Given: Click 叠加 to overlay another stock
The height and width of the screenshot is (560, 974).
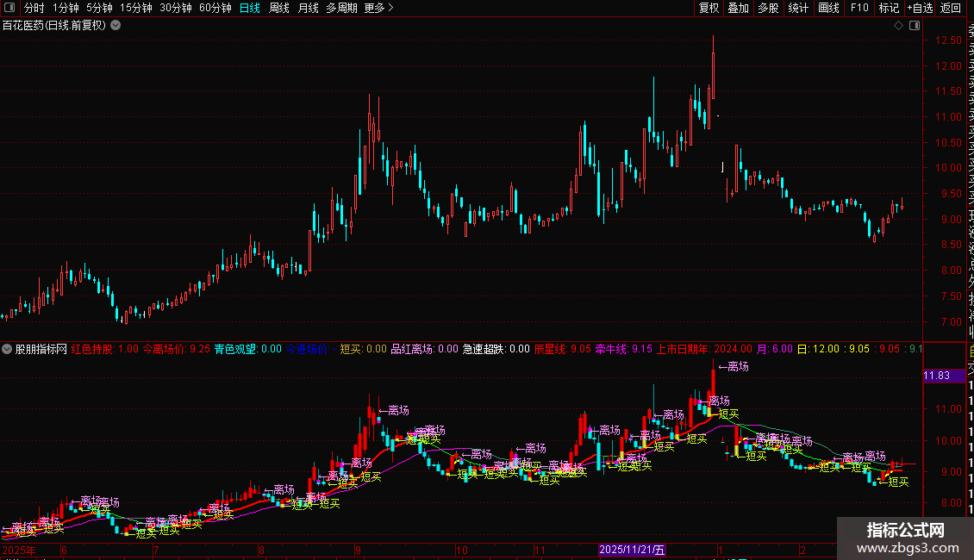Looking at the screenshot, I should [x=739, y=8].
